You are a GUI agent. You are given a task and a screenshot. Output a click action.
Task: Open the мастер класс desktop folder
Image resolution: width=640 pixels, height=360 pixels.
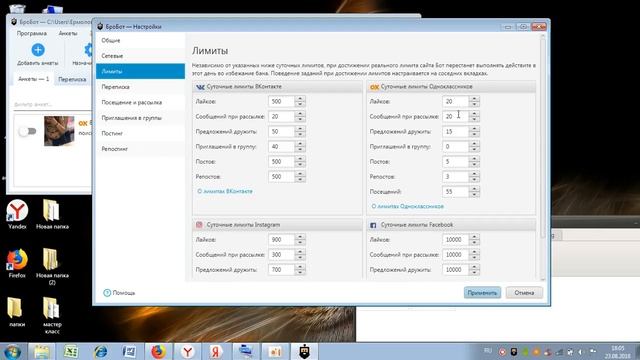[52, 315]
